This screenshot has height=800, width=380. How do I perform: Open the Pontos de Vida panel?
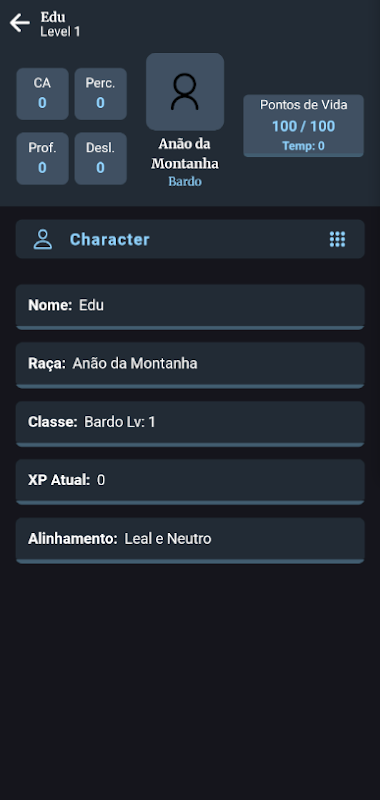tap(303, 126)
